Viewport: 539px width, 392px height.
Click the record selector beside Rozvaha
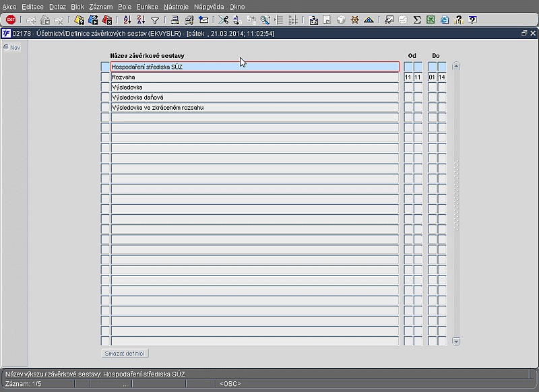pyautogui.click(x=105, y=77)
